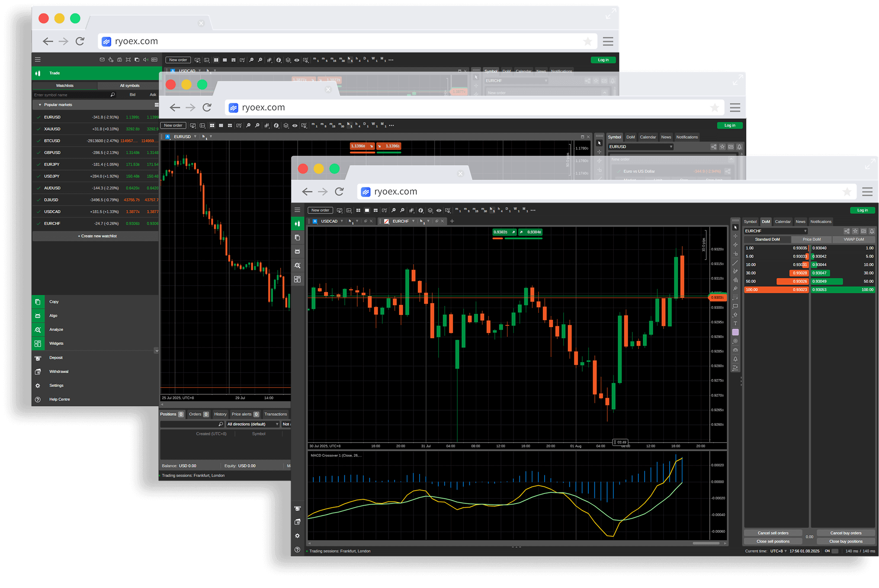The height and width of the screenshot is (588, 879).
Task: Add EURCHF to favorites with star icon
Action: click(x=855, y=231)
